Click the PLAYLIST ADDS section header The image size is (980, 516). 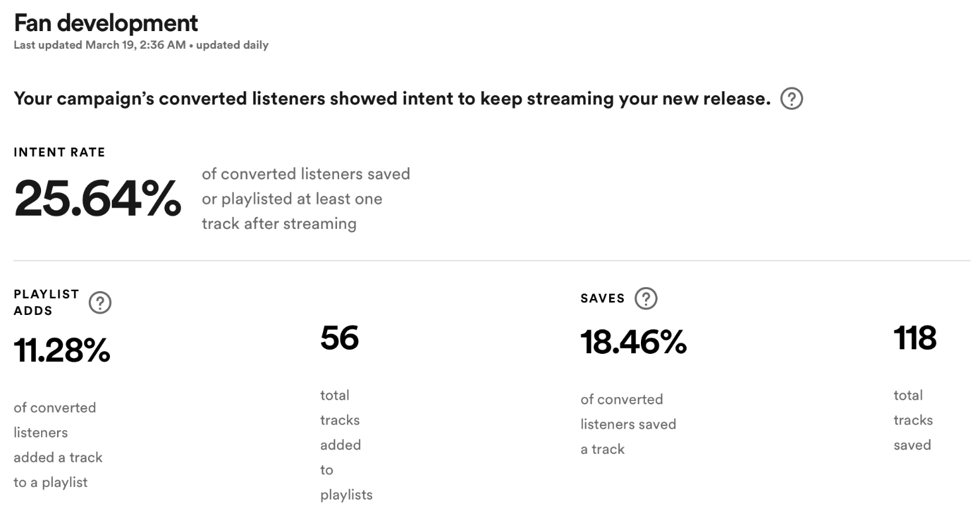46,302
